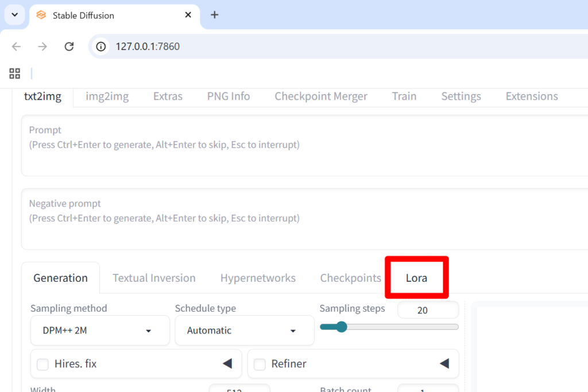Go to the Settings tab
Image resolution: width=588 pixels, height=392 pixels.
[461, 96]
